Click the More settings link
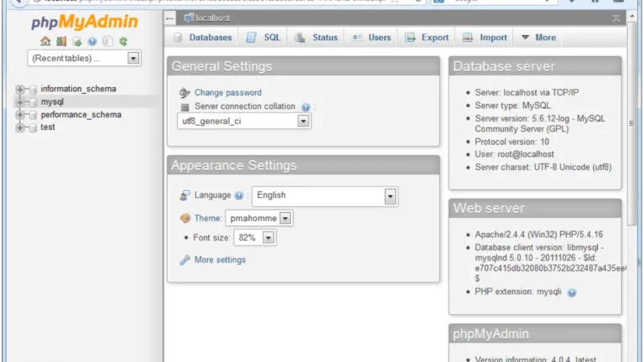The image size is (644, 362). (x=220, y=260)
